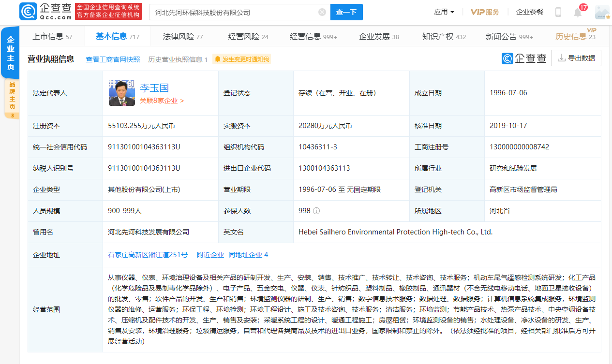Image resolution: width=612 pixels, height=364 pixels.
Task: Select 人员规模 900-999人
Action: (x=125, y=211)
